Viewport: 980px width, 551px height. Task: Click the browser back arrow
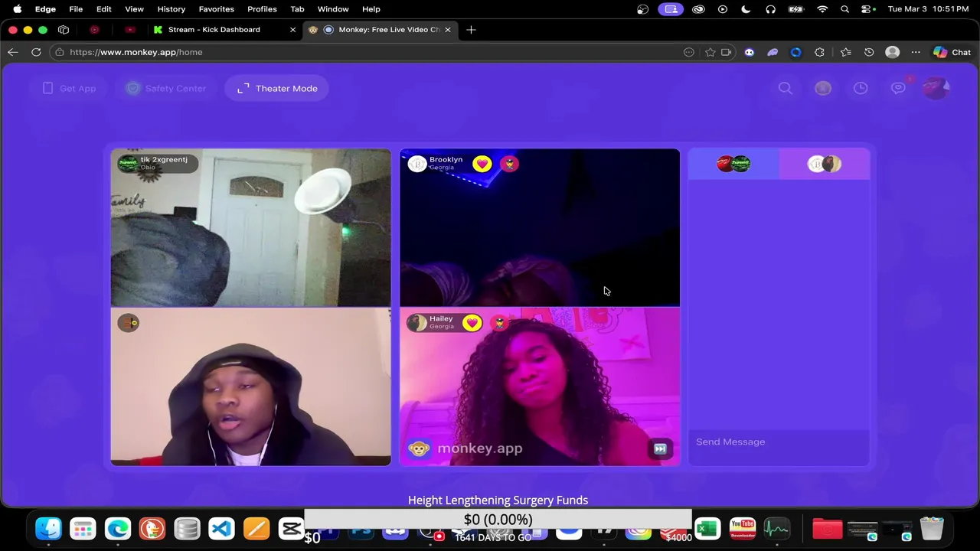point(12,52)
